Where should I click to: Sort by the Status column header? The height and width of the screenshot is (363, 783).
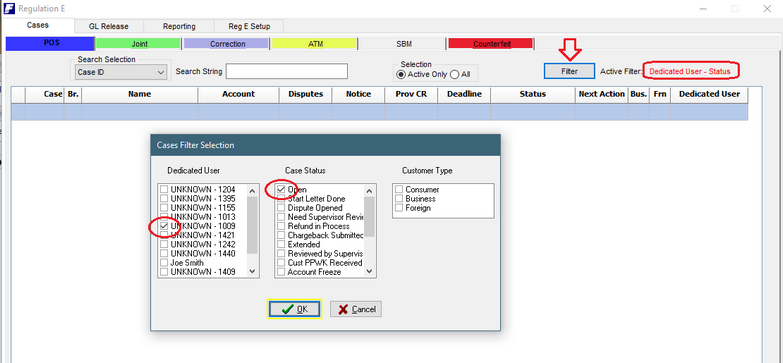532,94
